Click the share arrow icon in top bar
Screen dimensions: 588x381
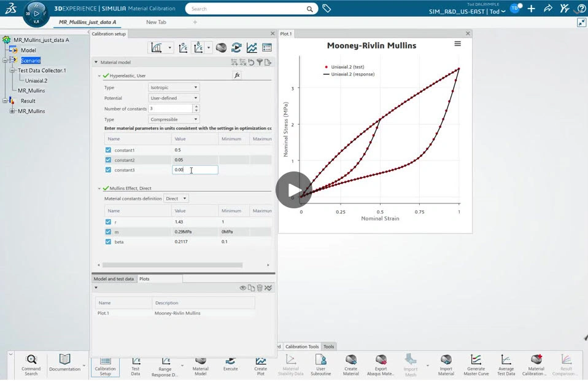548,8
